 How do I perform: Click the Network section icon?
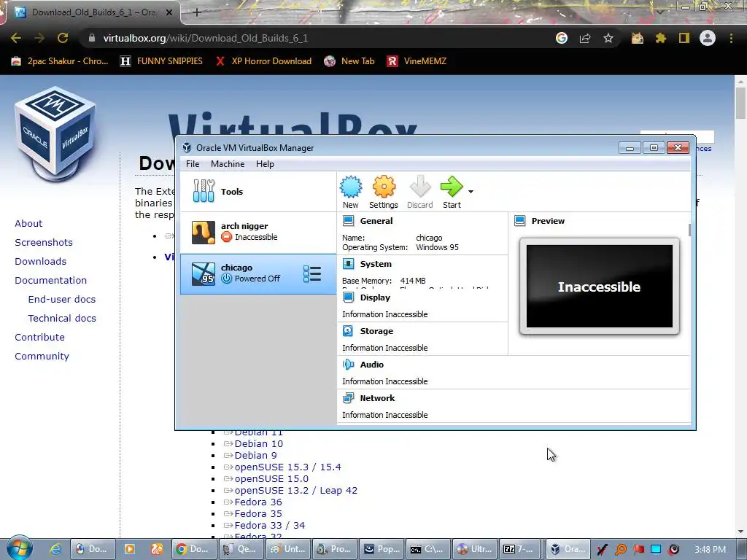[x=348, y=398]
